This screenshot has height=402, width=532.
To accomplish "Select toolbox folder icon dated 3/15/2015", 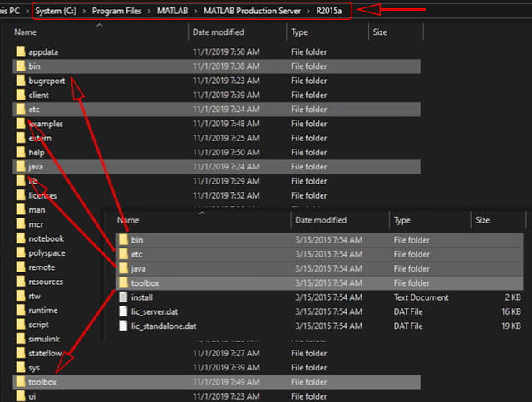I will [124, 282].
